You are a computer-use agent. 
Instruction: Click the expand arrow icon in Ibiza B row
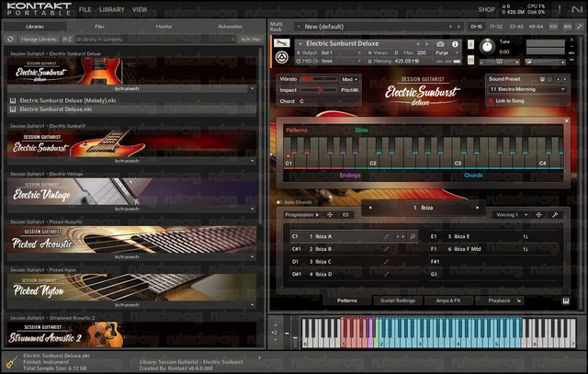click(x=386, y=249)
